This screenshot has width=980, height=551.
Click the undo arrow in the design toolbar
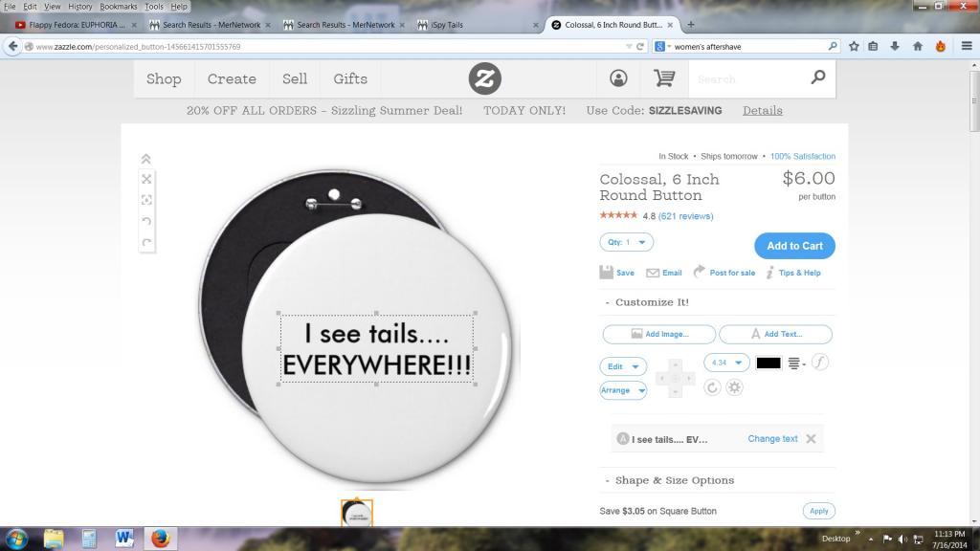[146, 221]
